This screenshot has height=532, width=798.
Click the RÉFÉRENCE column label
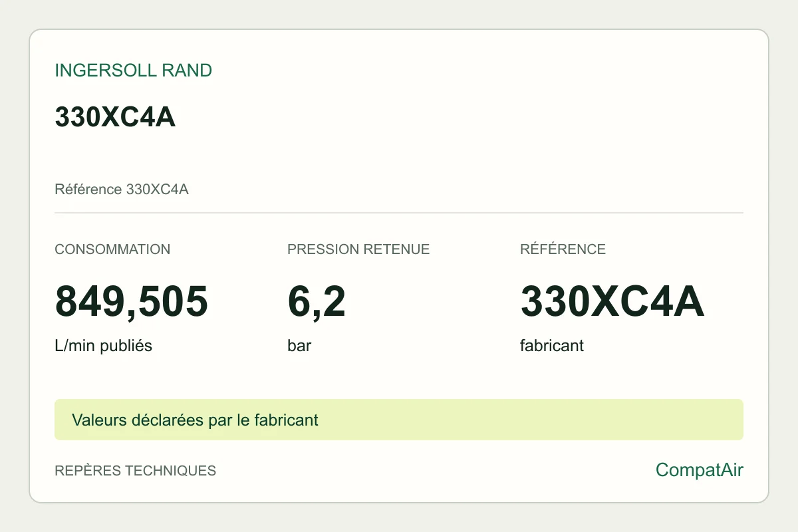pos(563,249)
